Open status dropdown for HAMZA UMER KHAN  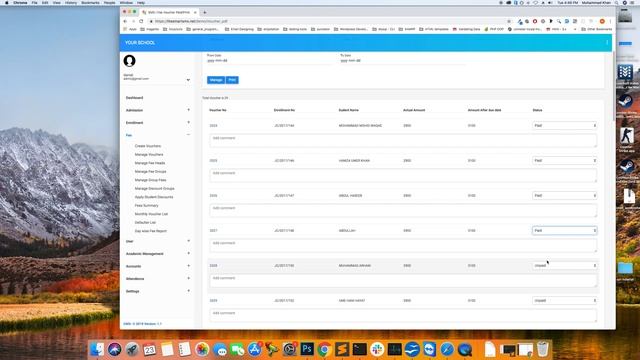coord(564,160)
